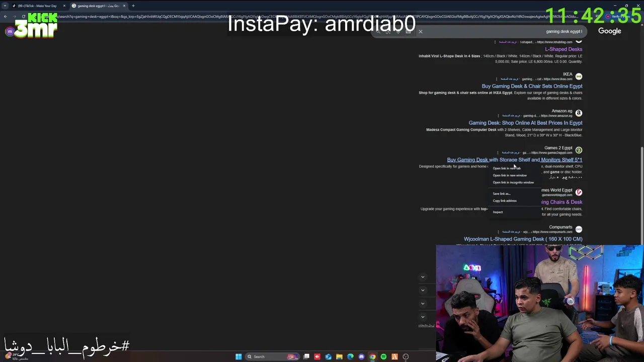This screenshot has width=644, height=362.
Task: Open three-dot menu beside Compumarts result
Action: 499,232
